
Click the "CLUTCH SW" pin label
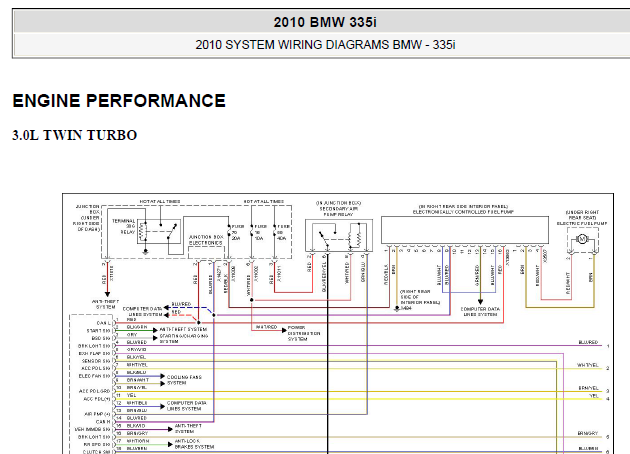[96, 452]
